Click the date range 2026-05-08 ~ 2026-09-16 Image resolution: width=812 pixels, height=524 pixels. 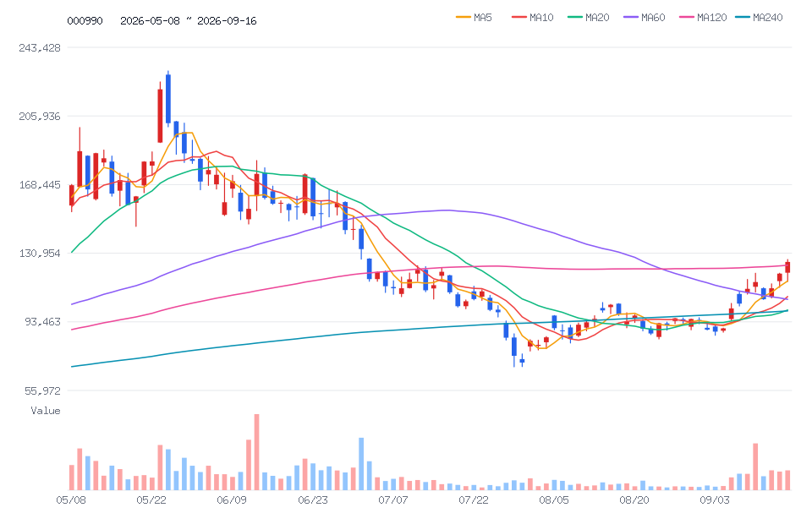pyautogui.click(x=189, y=20)
